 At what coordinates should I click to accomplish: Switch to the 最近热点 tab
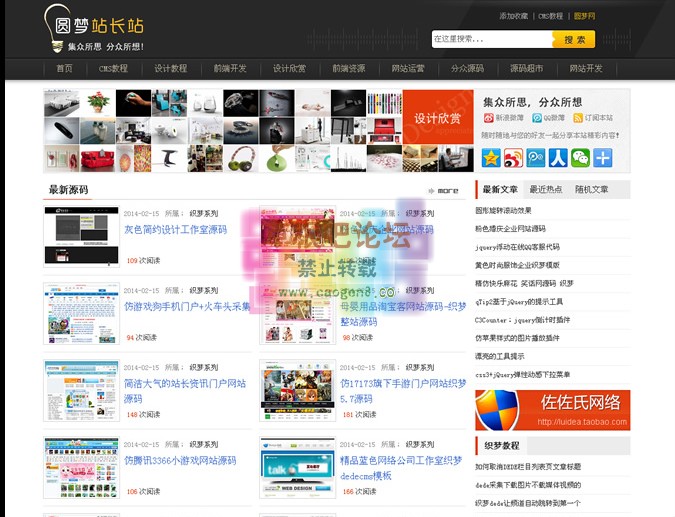[x=545, y=189]
